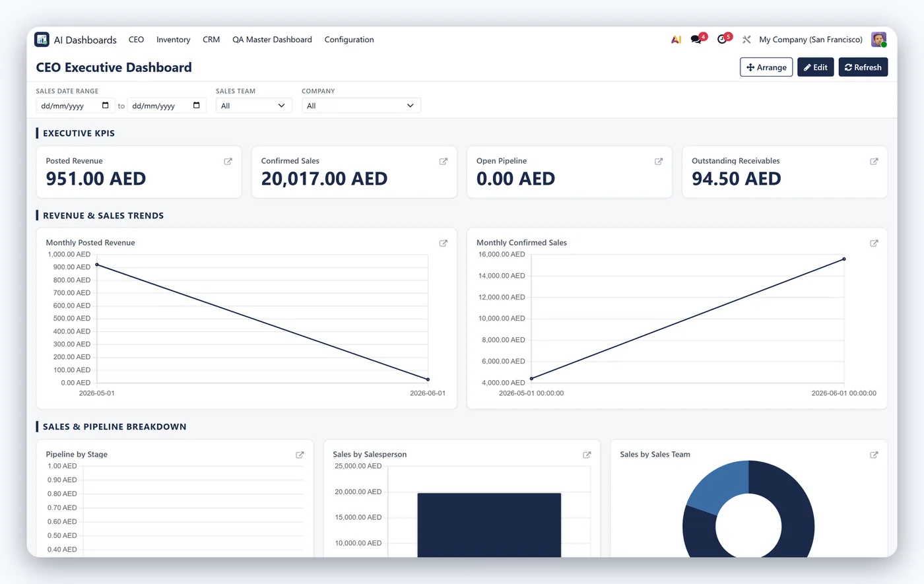
Task: Open the QA Master Dashboard menu
Action: pos(272,40)
